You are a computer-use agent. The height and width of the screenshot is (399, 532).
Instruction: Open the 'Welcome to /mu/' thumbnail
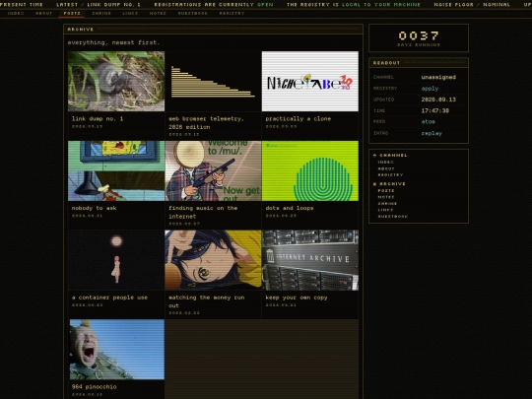[213, 170]
